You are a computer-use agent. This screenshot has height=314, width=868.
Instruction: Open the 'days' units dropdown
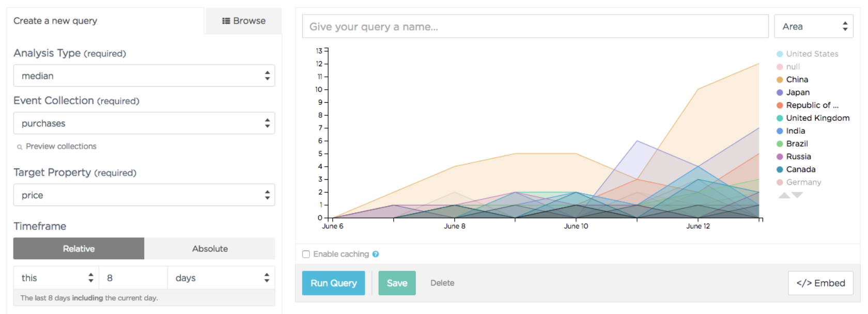click(221, 278)
